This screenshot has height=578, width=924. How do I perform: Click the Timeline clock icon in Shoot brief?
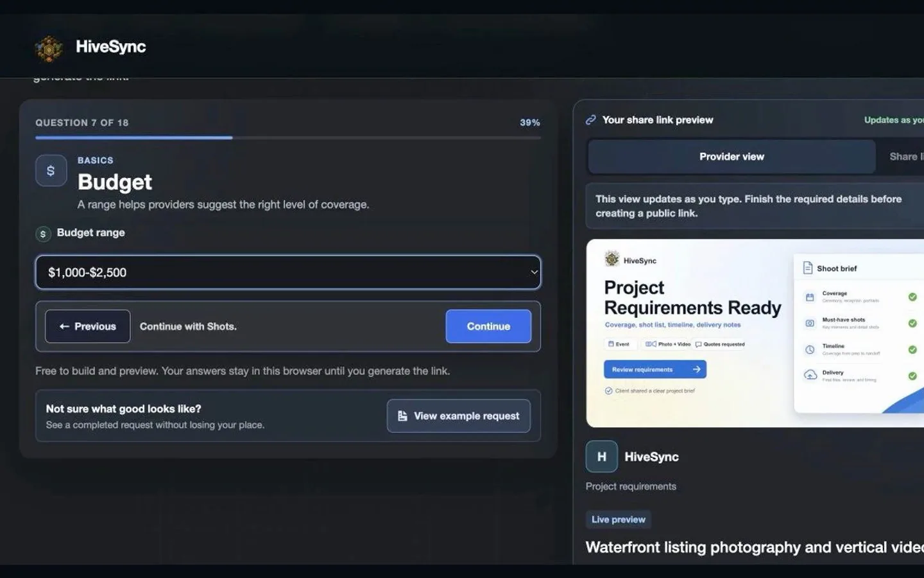[x=810, y=350]
